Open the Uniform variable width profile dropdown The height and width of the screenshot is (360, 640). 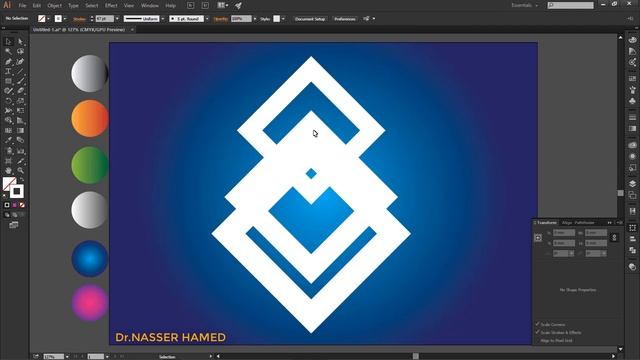click(x=162, y=19)
